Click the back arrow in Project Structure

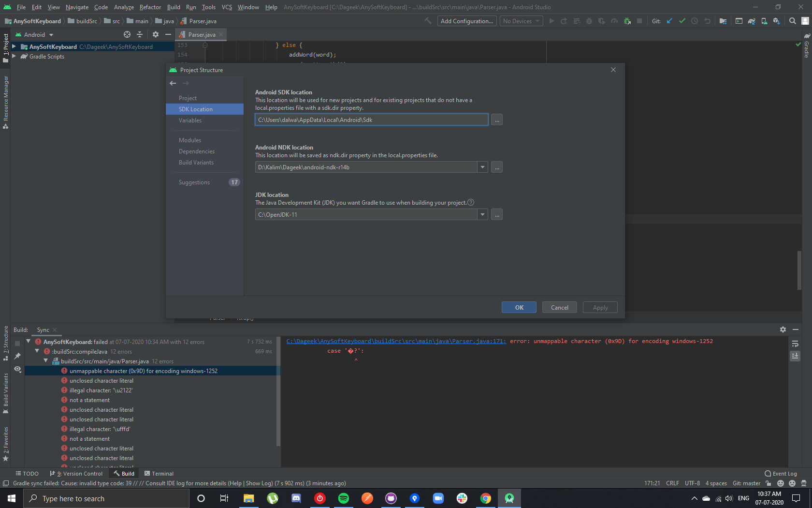pyautogui.click(x=173, y=83)
